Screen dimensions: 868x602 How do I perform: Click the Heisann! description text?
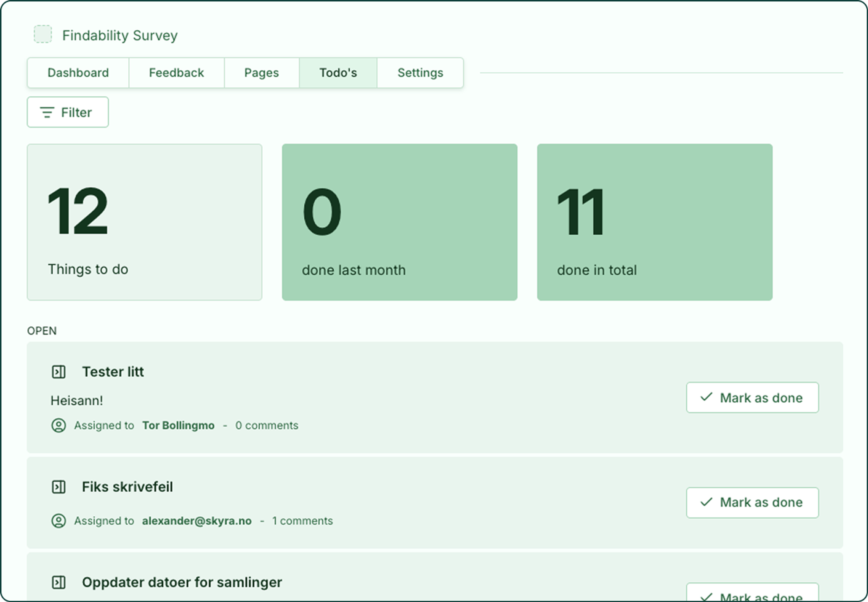pos(77,401)
